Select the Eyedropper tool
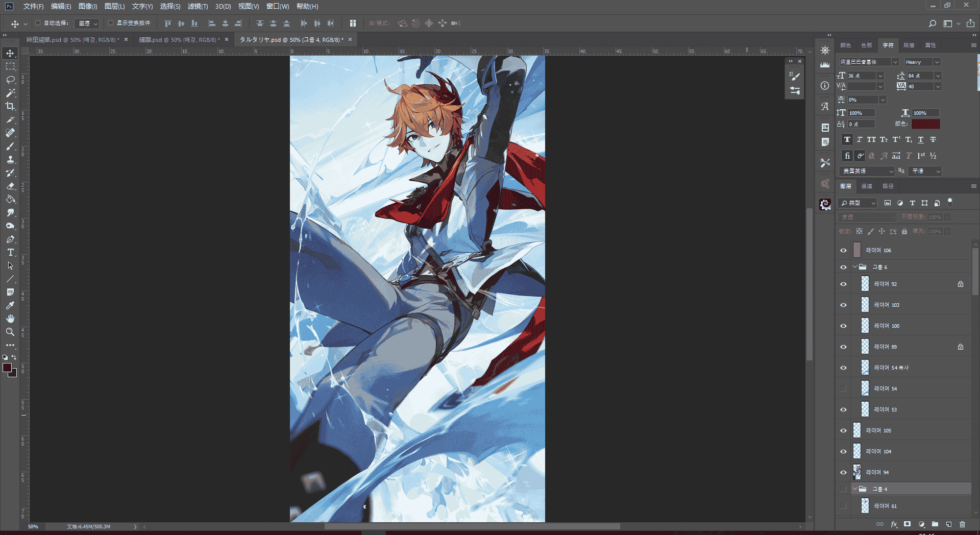The height and width of the screenshot is (535, 980). [10, 306]
